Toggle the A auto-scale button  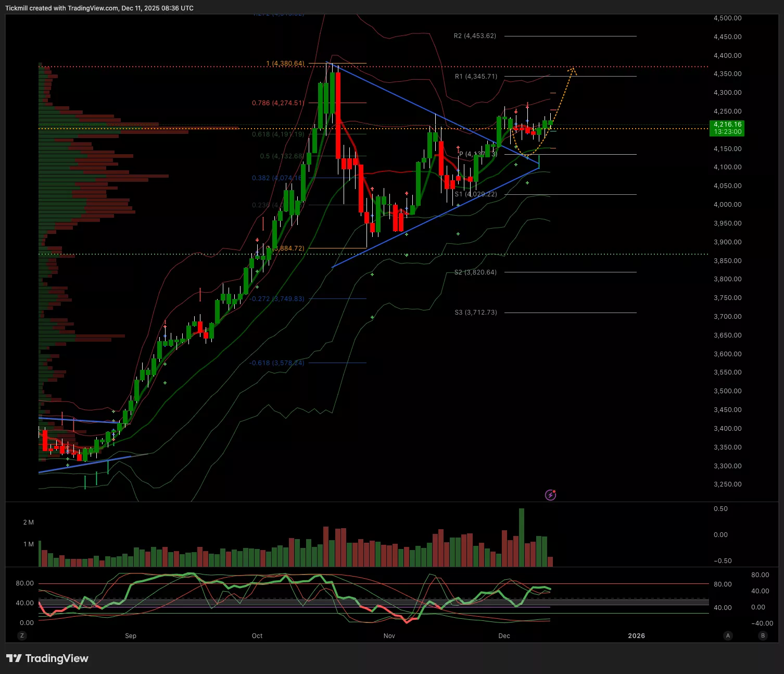click(728, 635)
